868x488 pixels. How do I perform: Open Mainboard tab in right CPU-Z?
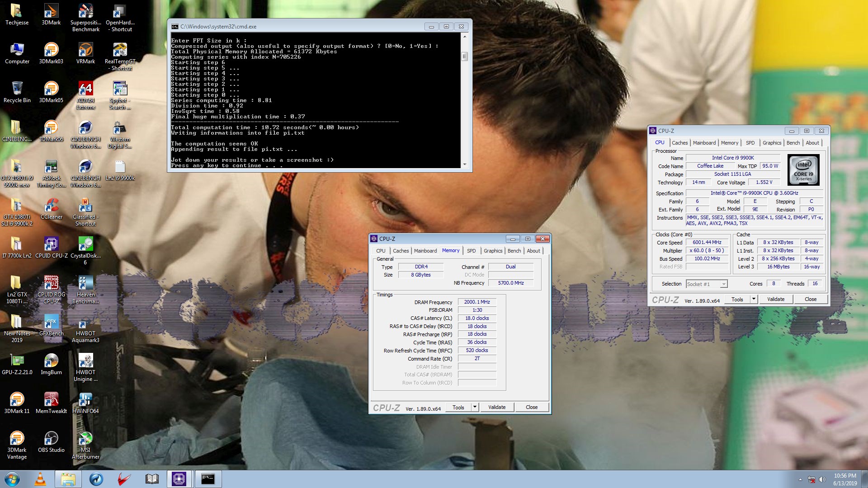pos(704,143)
